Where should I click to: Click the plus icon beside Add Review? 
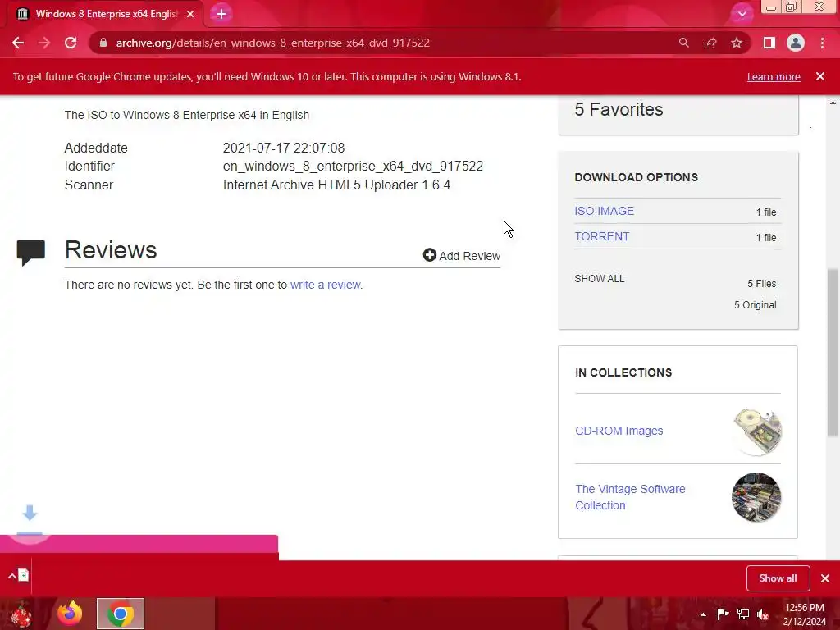click(x=429, y=255)
